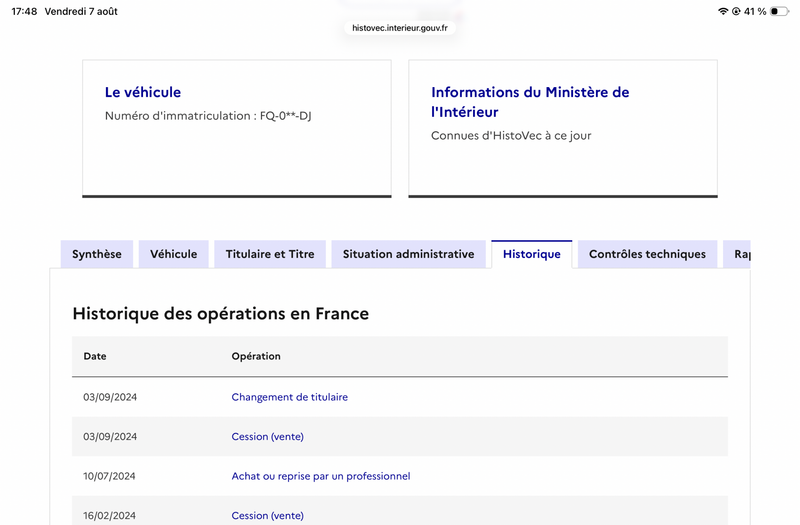The image size is (800, 525).
Task: Tap the orientation lock status icon
Action: 736,11
